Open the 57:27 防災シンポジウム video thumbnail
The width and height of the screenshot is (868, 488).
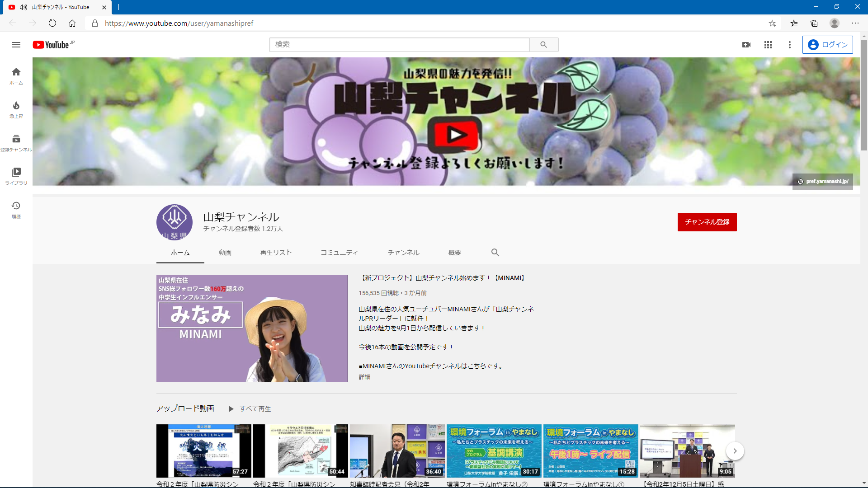[x=204, y=451]
